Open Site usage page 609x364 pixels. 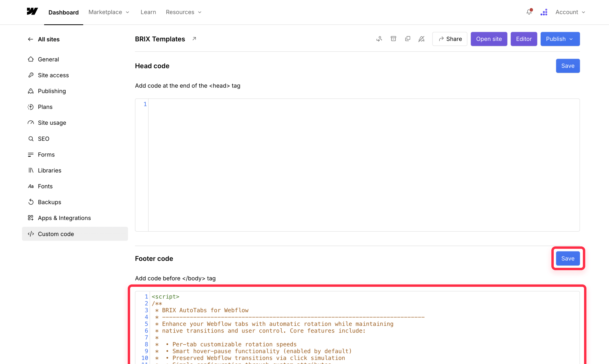pyautogui.click(x=75, y=123)
